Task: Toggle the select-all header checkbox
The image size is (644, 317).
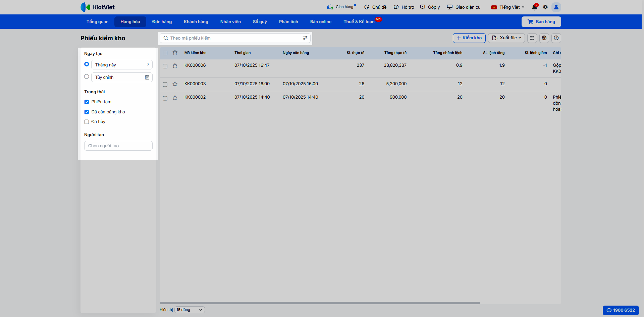Action: 165,53
